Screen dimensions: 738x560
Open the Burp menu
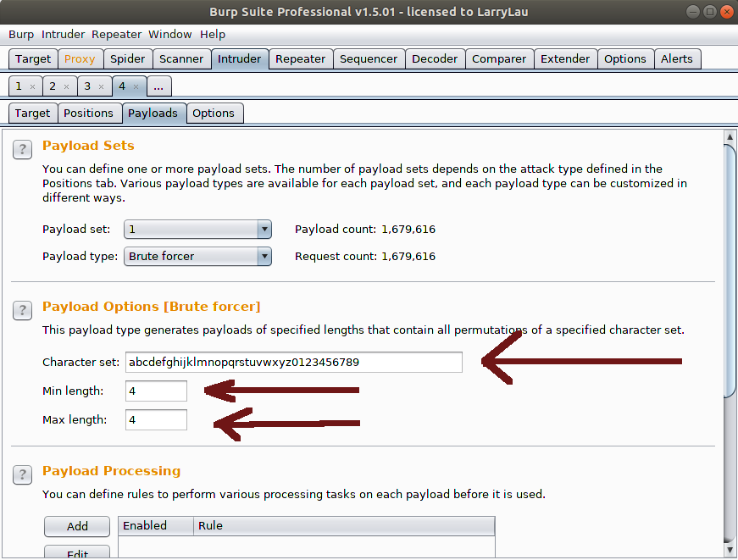point(21,35)
